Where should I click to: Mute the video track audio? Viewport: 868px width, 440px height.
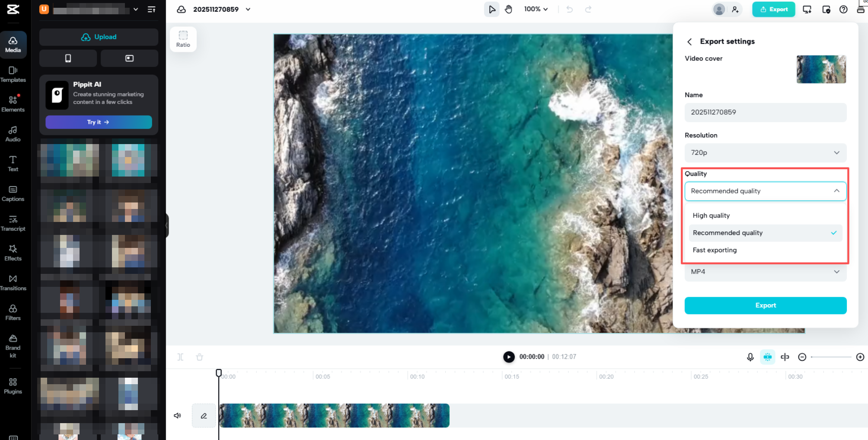177,415
